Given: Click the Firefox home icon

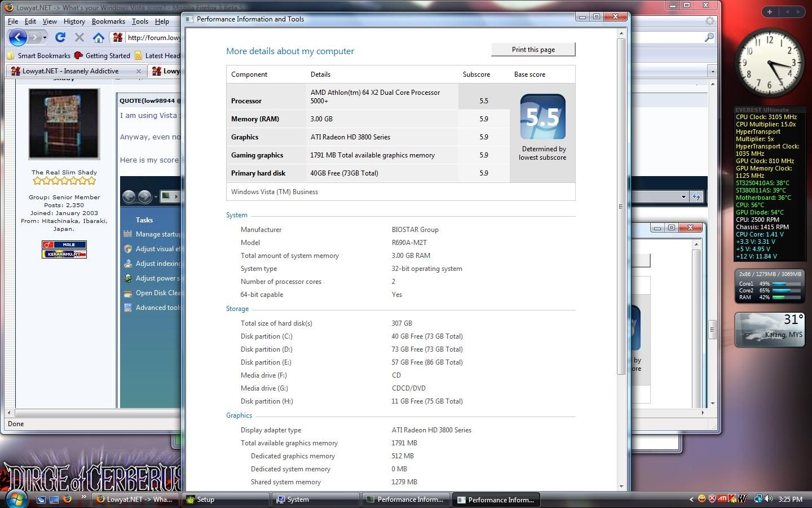Looking at the screenshot, I should click(99, 38).
